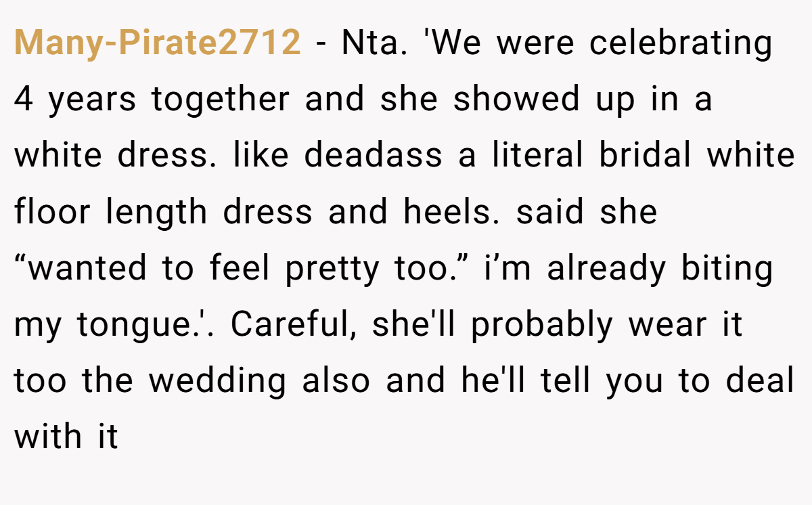Click the word "floor" in the comment
Viewport: 812px width, 505px height.
[52, 212]
